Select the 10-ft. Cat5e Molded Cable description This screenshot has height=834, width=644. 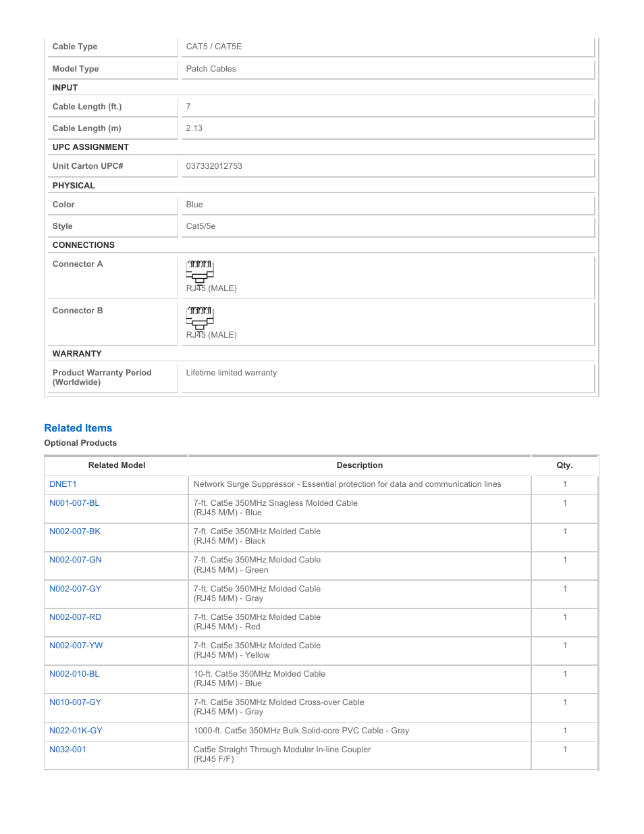259,679
